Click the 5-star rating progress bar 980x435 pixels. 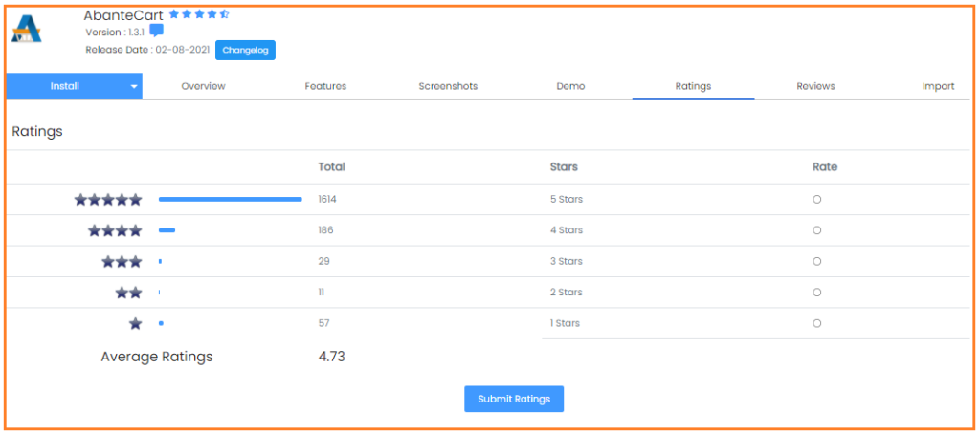tap(230, 199)
